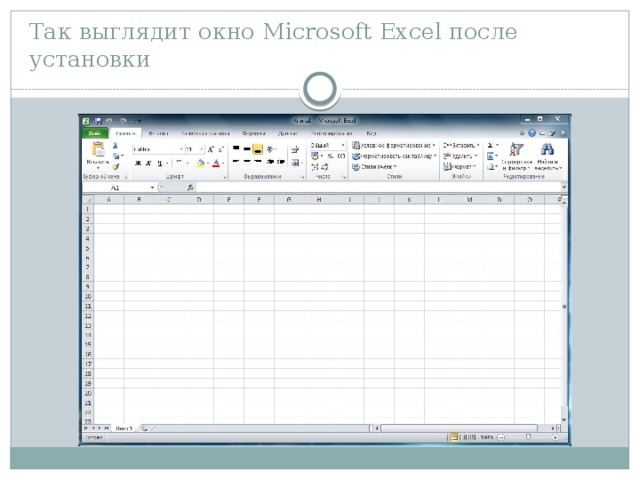Click the Fill icon in editing group
The width and height of the screenshot is (640, 480).
click(491, 156)
